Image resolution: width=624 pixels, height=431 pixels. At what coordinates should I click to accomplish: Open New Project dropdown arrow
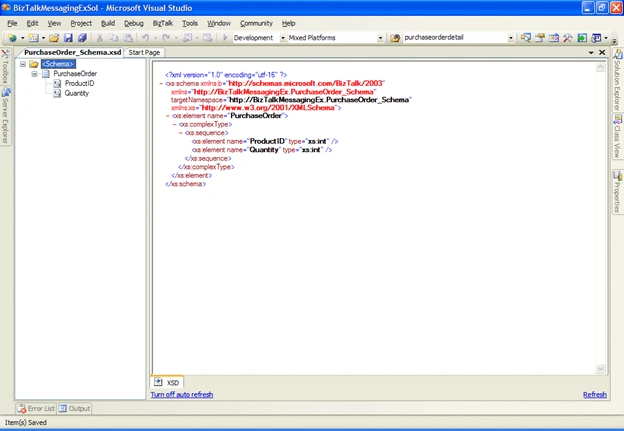coord(23,38)
